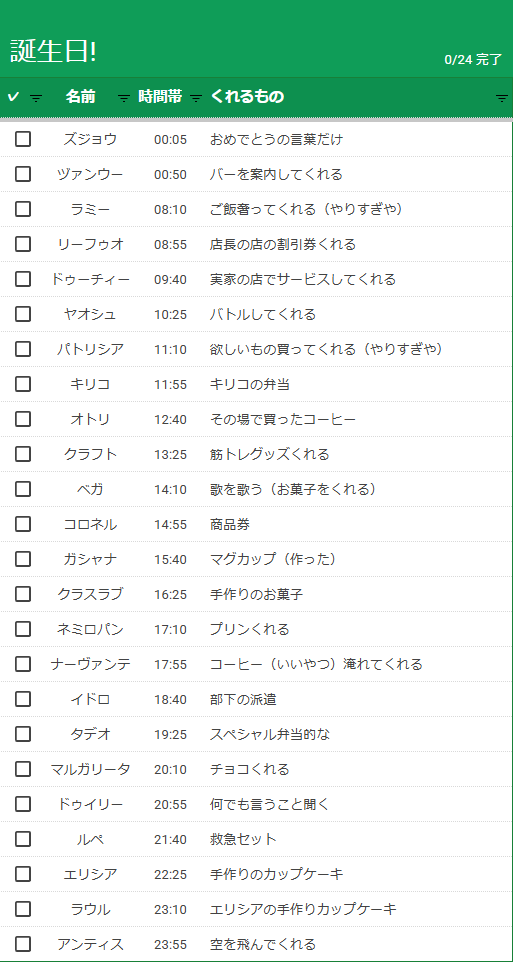This screenshot has height=962, width=513.
Task: Select the パトリシア name cell
Action: point(91,349)
